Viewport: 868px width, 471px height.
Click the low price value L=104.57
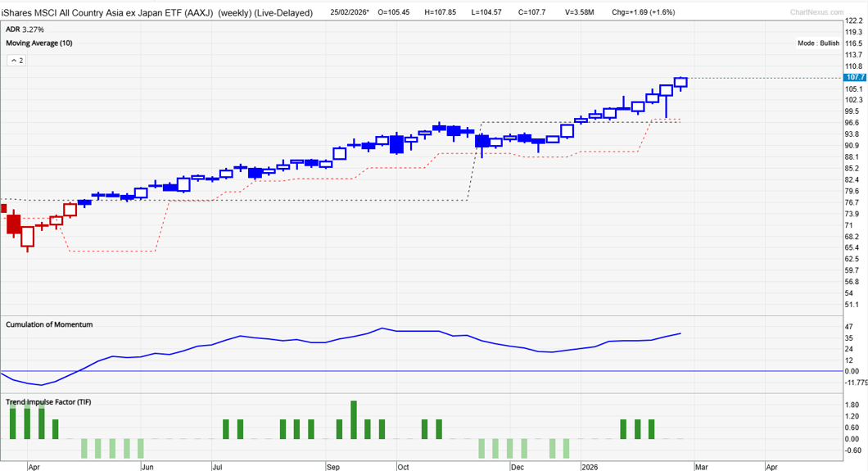[x=486, y=12]
